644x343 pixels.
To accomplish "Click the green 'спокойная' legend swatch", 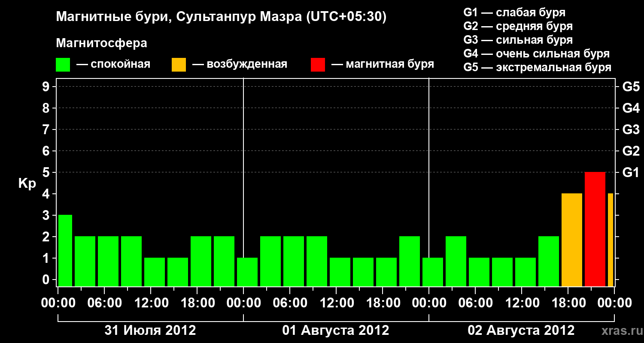I will tap(63, 65).
